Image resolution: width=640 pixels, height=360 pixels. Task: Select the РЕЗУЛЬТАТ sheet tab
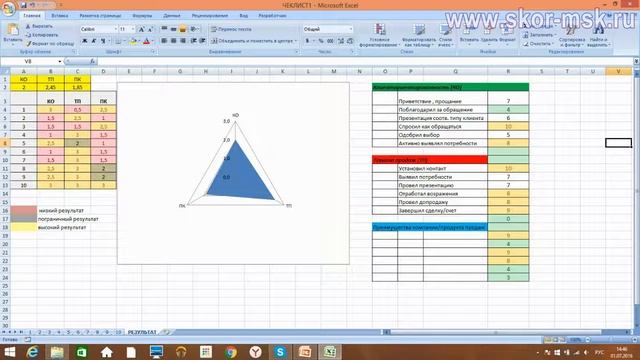(x=142, y=332)
